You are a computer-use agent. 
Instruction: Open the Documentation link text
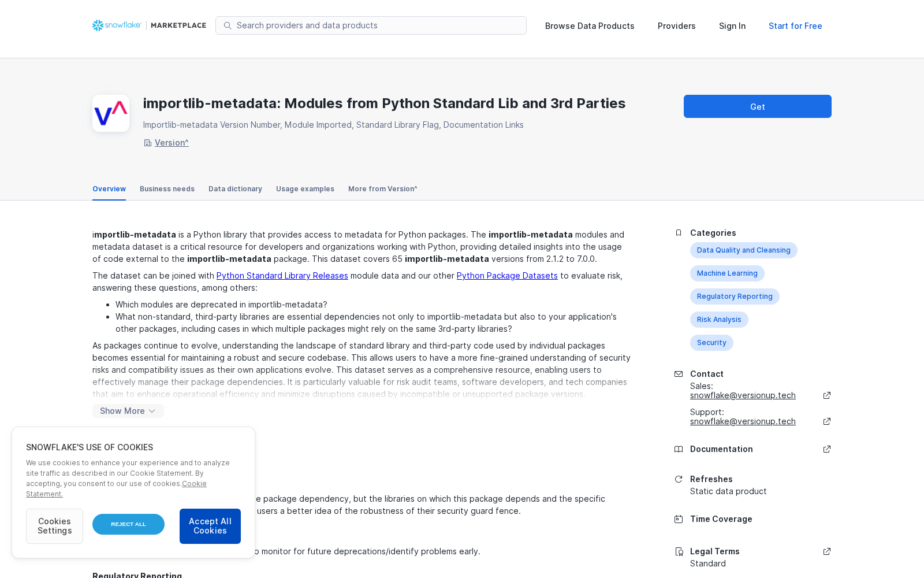pyautogui.click(x=721, y=449)
